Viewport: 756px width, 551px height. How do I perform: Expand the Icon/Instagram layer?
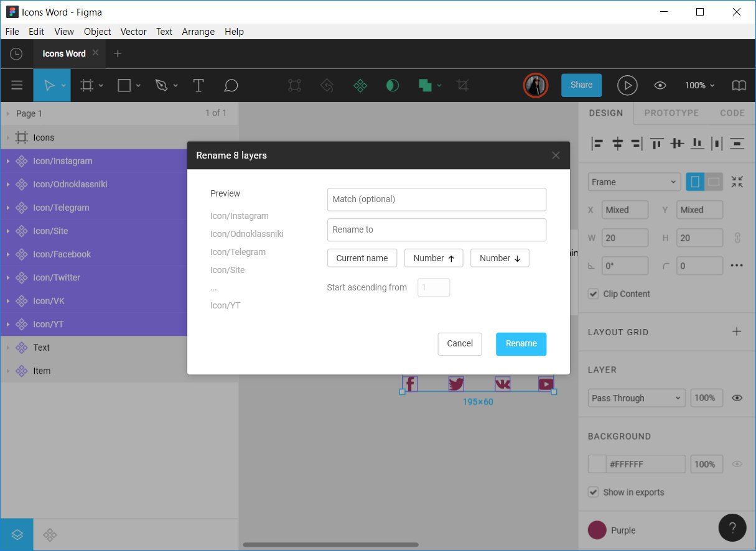[x=8, y=161]
